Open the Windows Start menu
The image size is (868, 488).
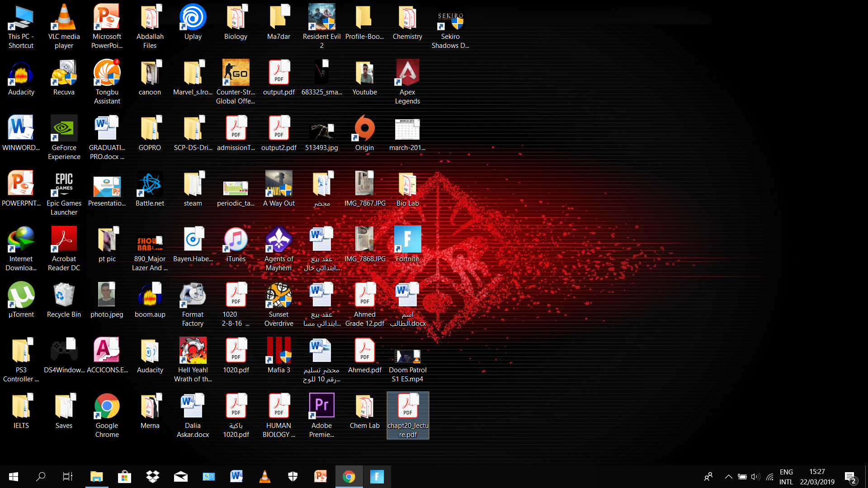[14, 477]
